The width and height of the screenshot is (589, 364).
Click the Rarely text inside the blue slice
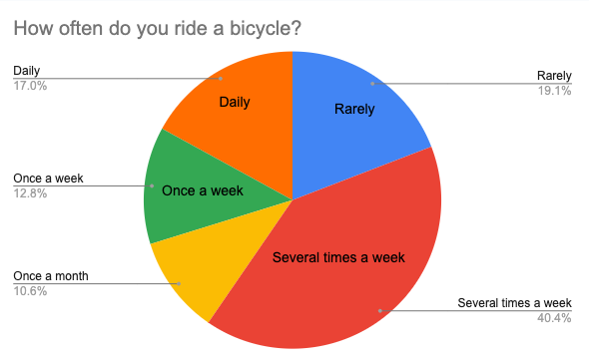point(354,110)
